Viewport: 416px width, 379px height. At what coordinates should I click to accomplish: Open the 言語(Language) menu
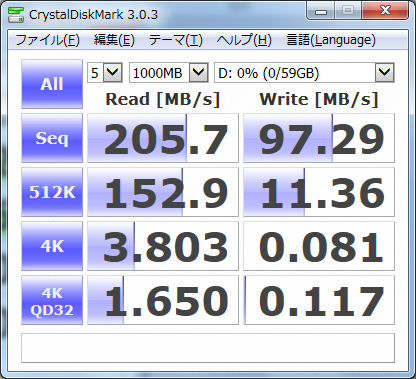(331, 40)
